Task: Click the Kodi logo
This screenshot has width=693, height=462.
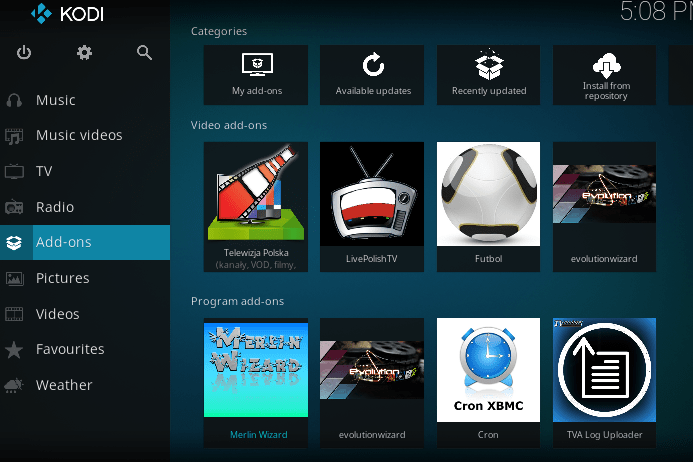Action: coord(67,14)
